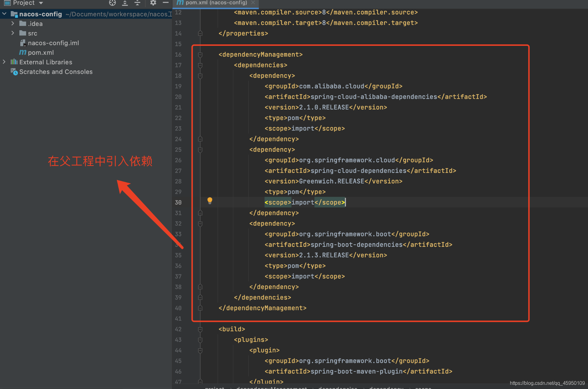Click on spring-cloud-dependencies artifactId text
The image size is (588, 389).
click(358, 171)
